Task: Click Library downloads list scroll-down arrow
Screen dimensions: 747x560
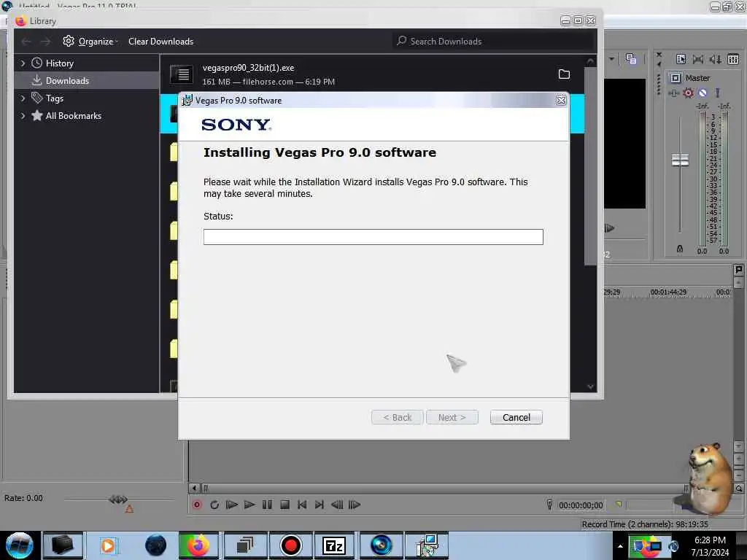Action: point(590,386)
